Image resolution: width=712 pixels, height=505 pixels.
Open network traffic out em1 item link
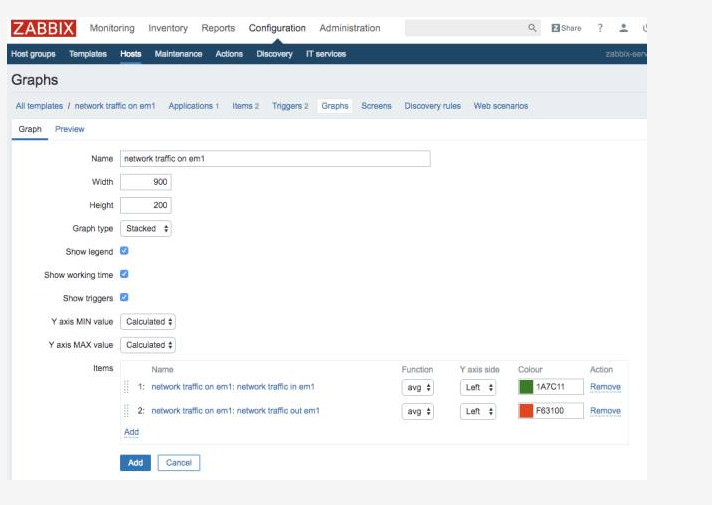pyautogui.click(x=235, y=411)
